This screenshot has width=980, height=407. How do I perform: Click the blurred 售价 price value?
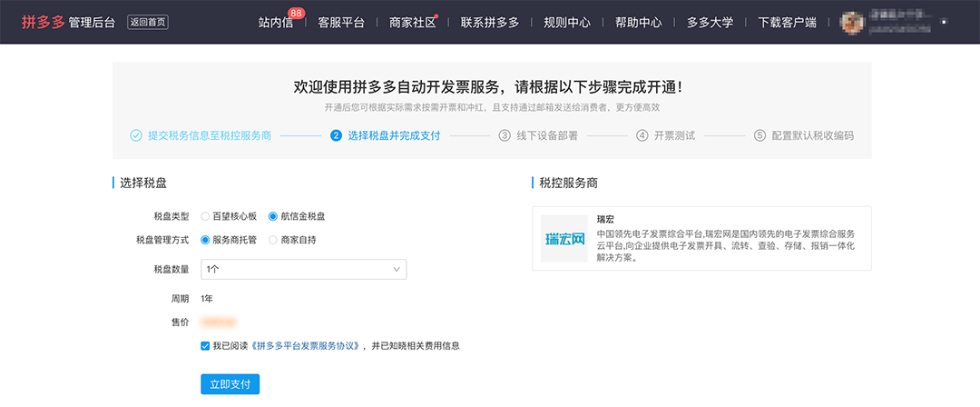(x=219, y=322)
